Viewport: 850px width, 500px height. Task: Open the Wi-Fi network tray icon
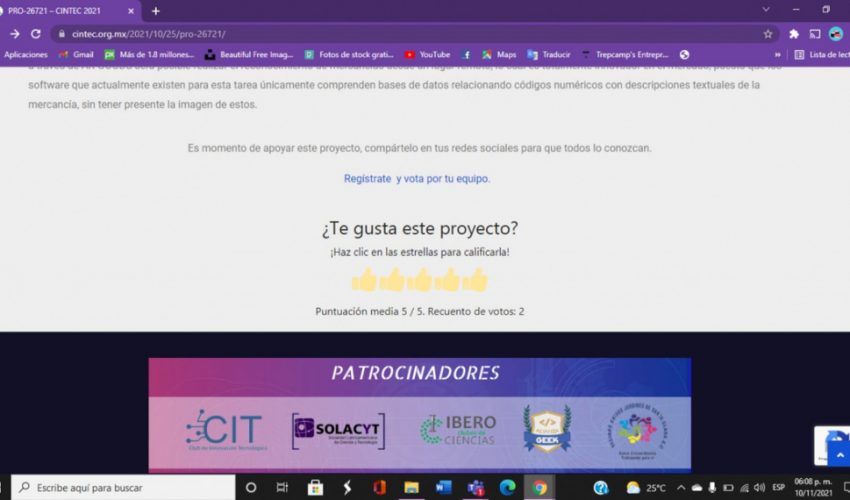(x=744, y=488)
